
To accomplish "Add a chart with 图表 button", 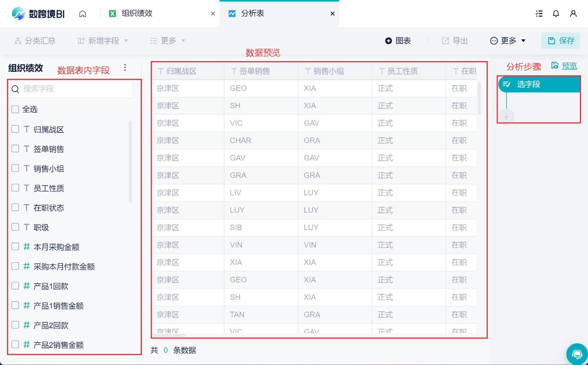I will point(398,41).
